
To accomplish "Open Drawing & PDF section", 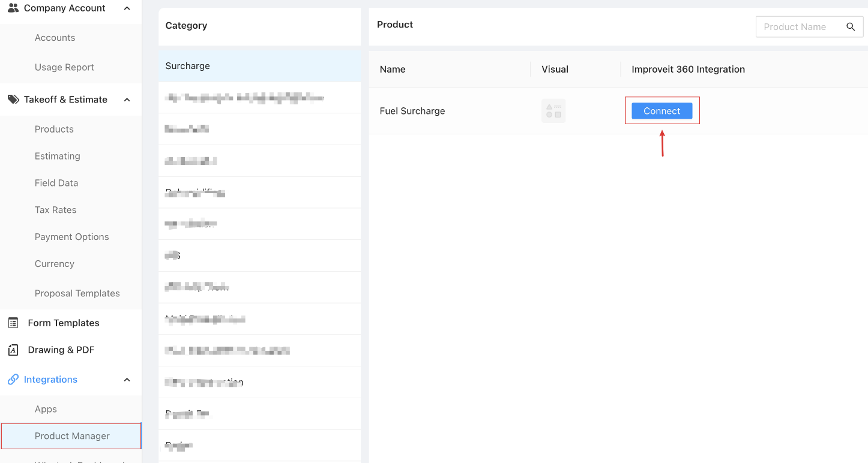I will [61, 350].
